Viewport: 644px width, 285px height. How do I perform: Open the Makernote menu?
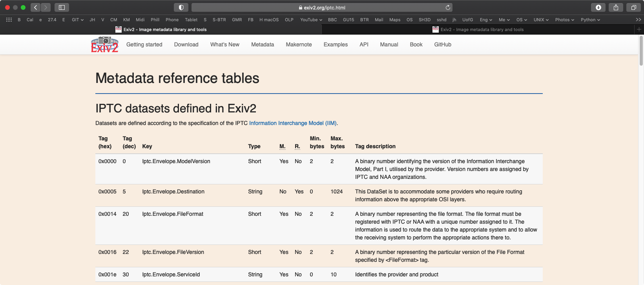click(x=299, y=44)
